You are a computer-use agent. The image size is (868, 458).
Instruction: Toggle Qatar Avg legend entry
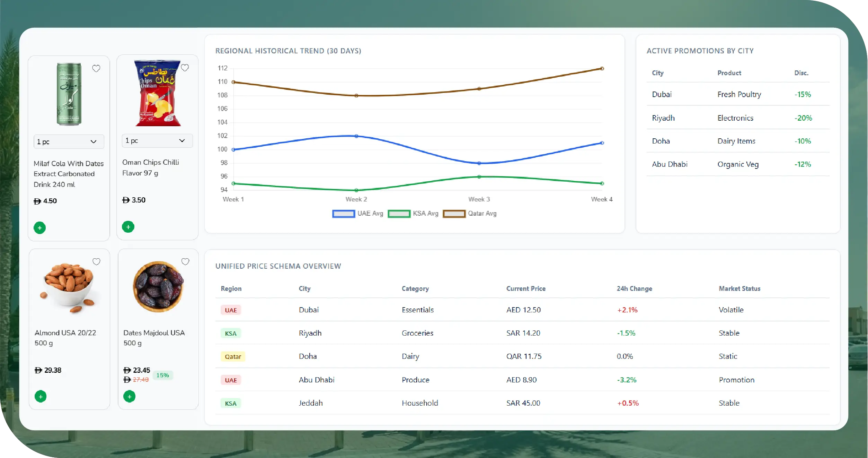454,214
